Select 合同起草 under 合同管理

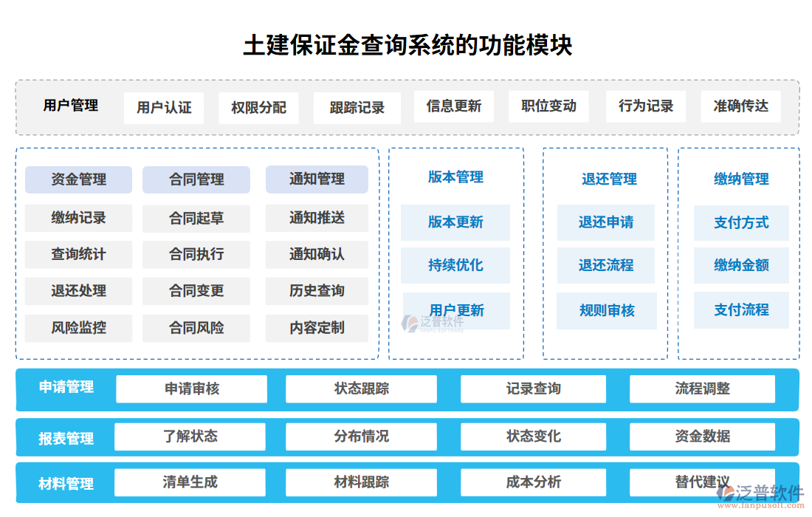(197, 218)
